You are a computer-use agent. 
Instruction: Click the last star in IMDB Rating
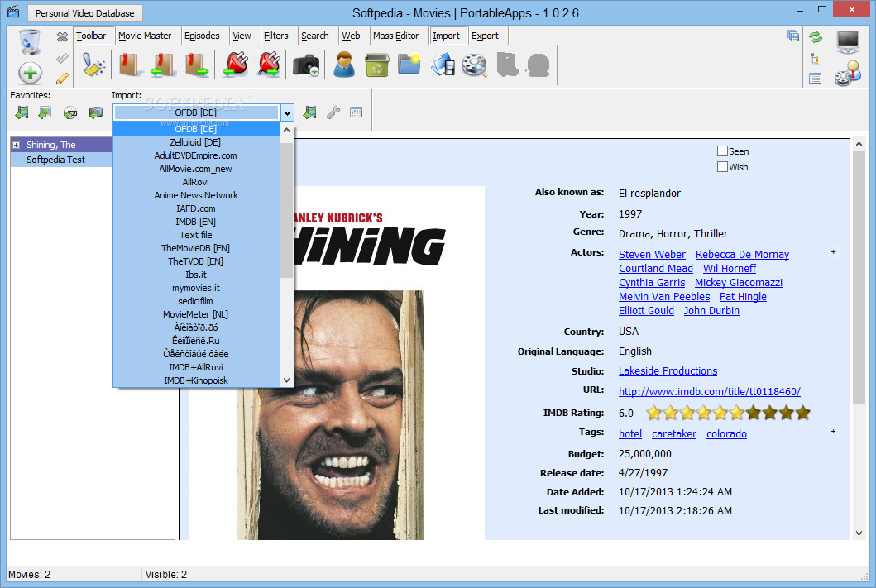tap(803, 413)
